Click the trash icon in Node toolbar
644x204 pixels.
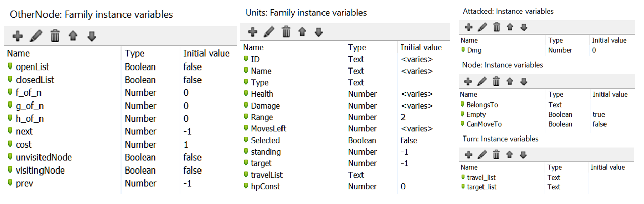[497, 81]
